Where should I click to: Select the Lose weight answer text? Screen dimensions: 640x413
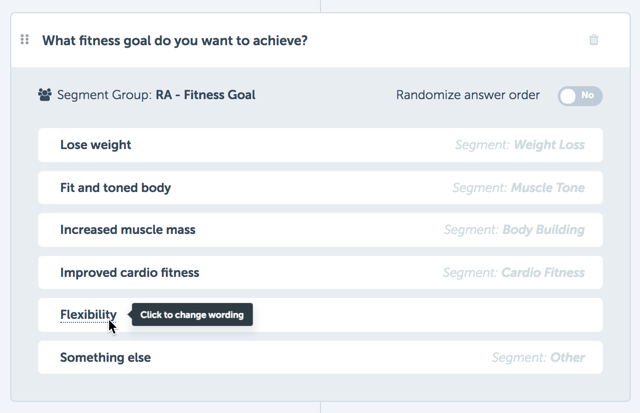click(x=96, y=145)
